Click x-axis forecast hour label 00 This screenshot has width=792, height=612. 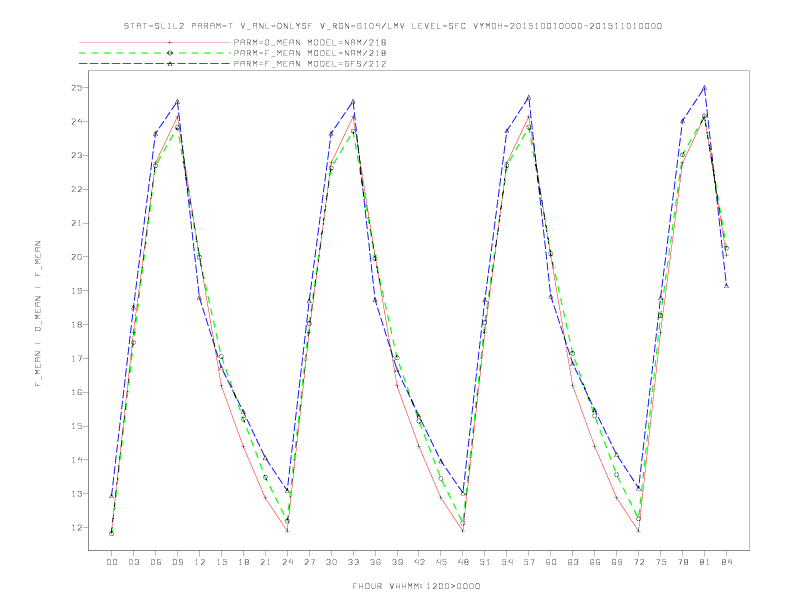(112, 562)
